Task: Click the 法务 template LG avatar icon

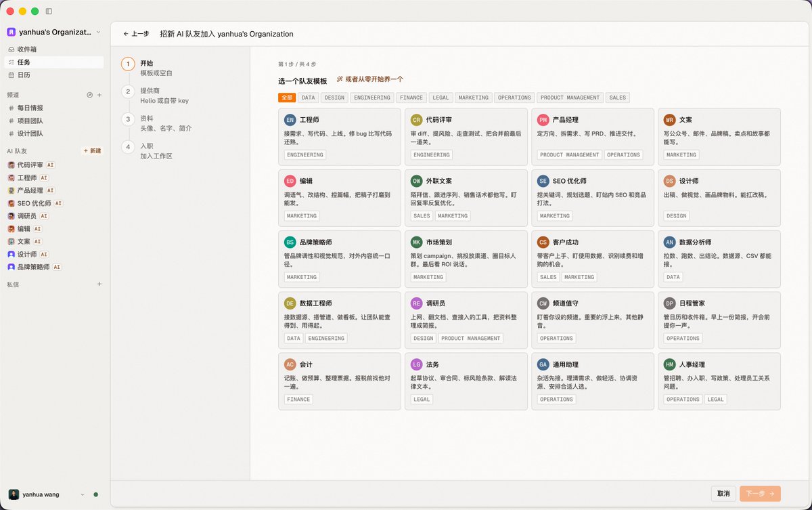Action: pos(417,364)
